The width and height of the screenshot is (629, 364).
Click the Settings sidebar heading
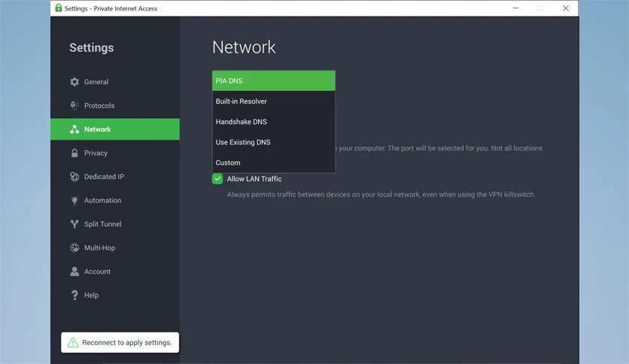point(92,47)
